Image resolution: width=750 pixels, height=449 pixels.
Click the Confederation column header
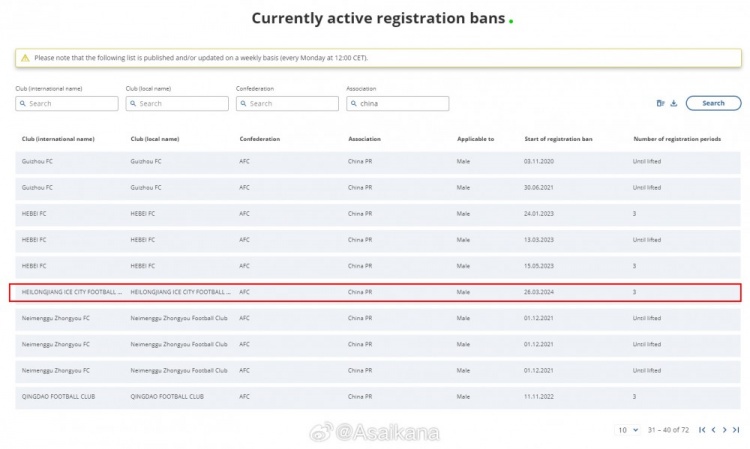coord(260,139)
